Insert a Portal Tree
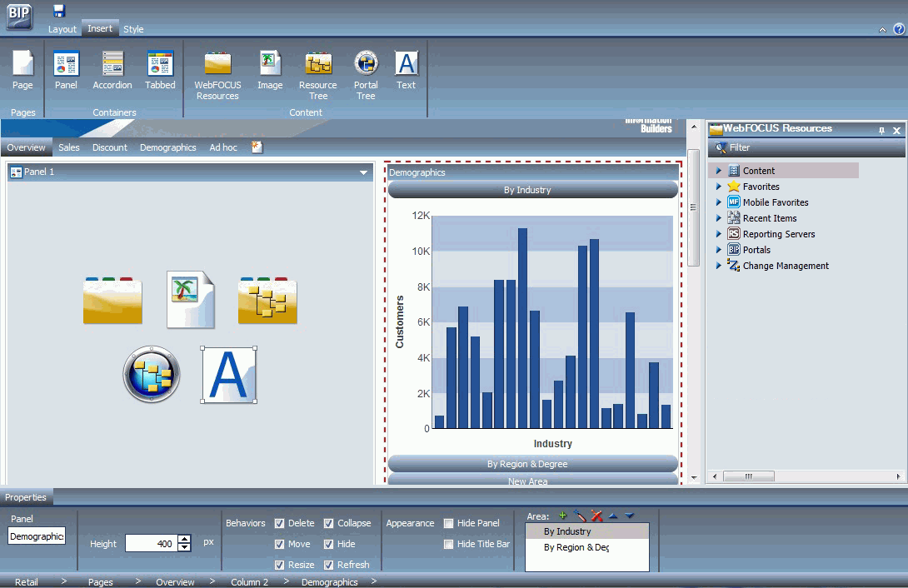The image size is (908, 588). [366, 75]
